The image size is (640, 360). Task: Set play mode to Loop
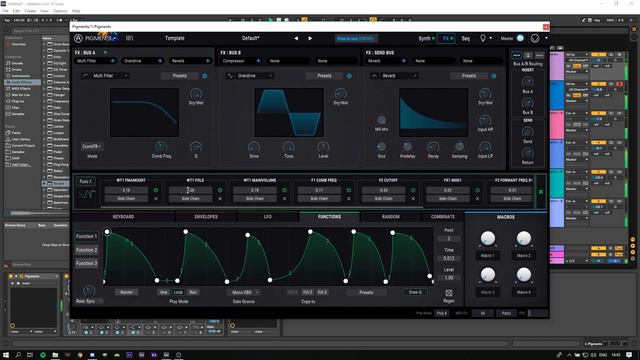pos(178,292)
